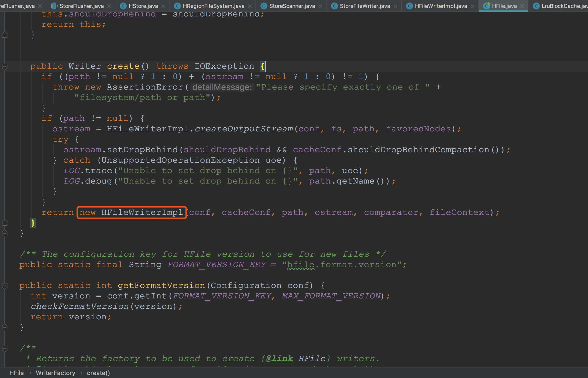Close the HFile.java tab
588x378 pixels.
522,6
